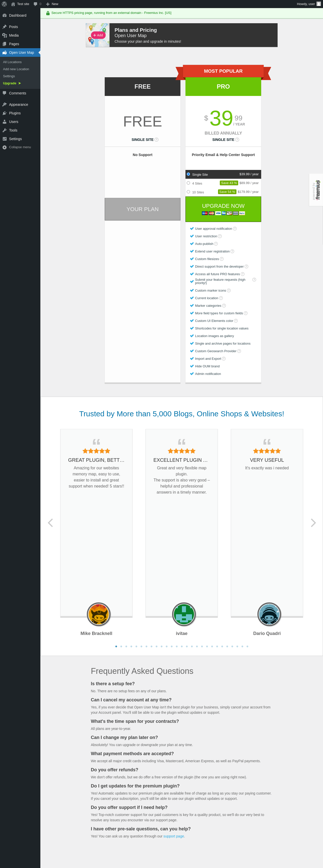The width and height of the screenshot is (323, 868).
Task: Show previous testimonials with left arrow
Action: [50, 523]
